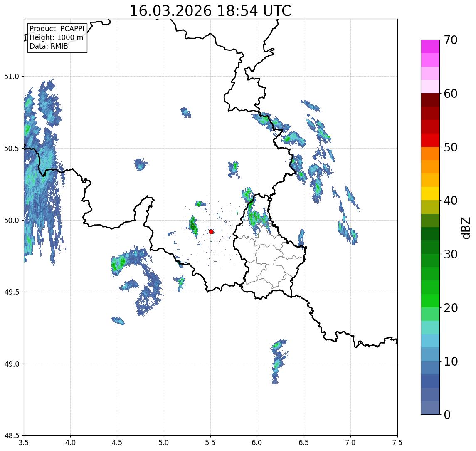Click longitude axis label 4.5

coord(117,443)
